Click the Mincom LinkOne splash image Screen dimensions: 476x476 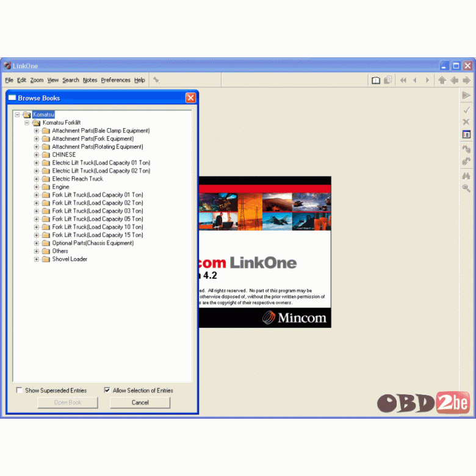[x=265, y=252]
